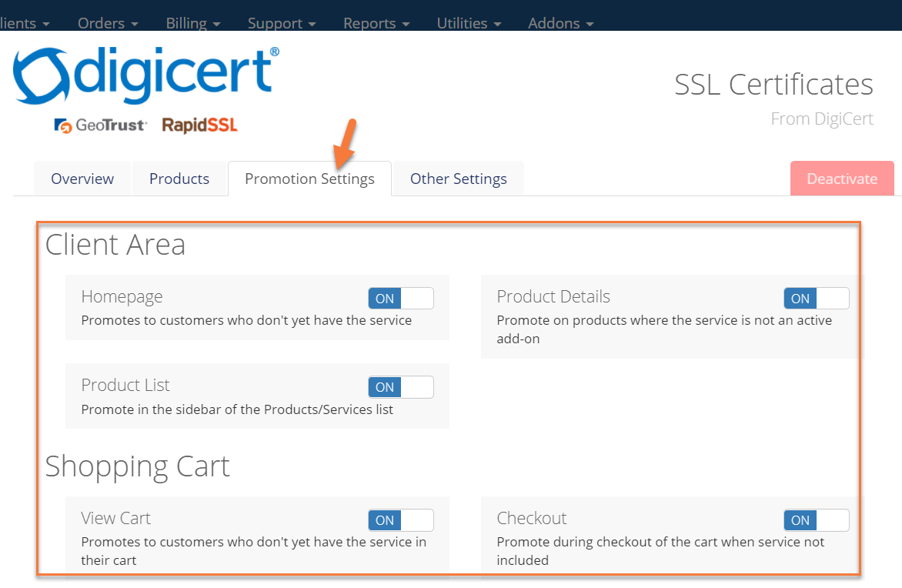This screenshot has height=588, width=902.
Task: Click the DigiCert logo
Action: tap(146, 75)
